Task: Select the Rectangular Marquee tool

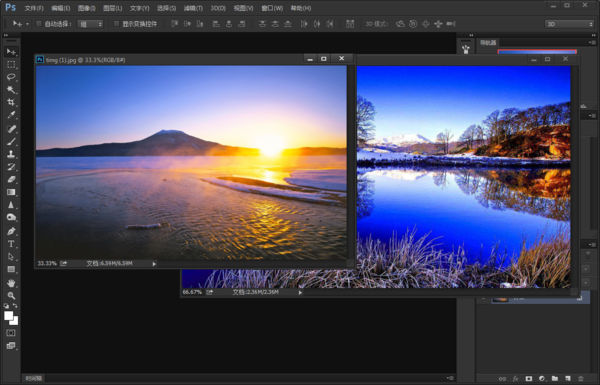Action: click(x=11, y=65)
